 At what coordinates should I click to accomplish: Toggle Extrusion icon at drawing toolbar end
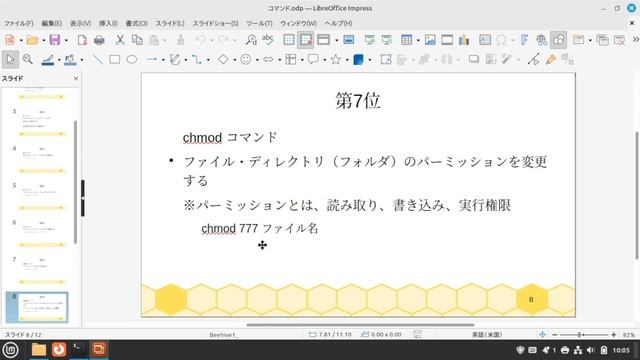[x=568, y=60]
